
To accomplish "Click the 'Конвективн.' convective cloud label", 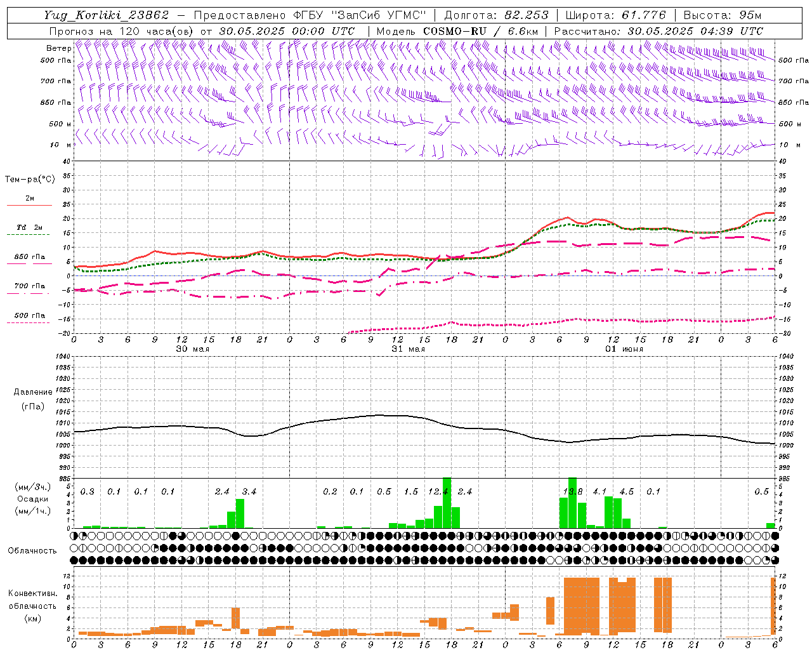I will click(32, 594).
